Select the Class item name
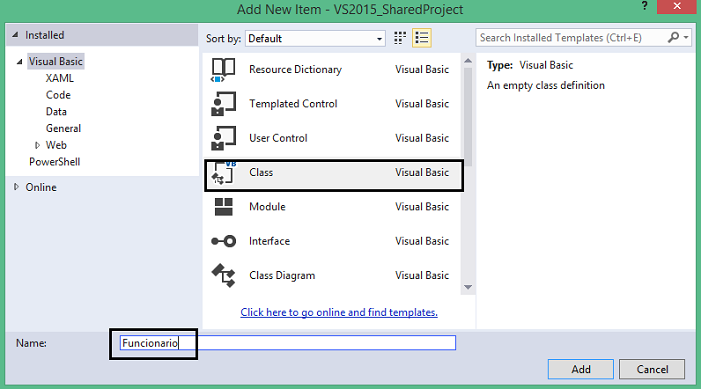The height and width of the screenshot is (389, 701). tap(261, 173)
